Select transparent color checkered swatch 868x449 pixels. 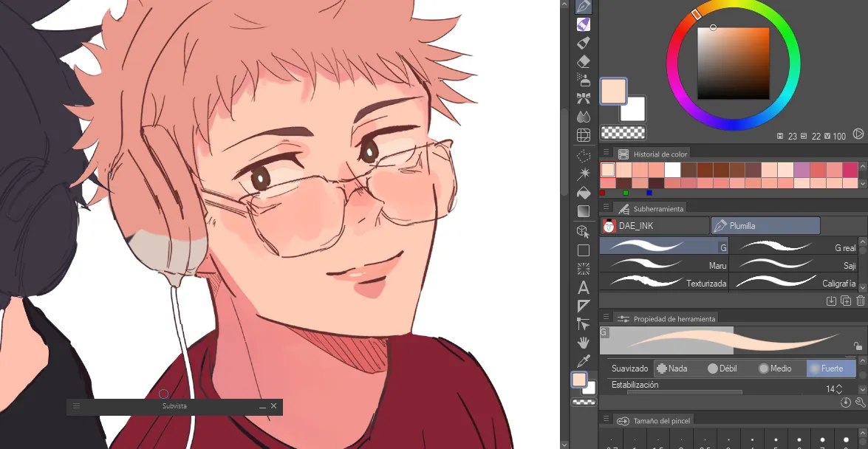623,132
